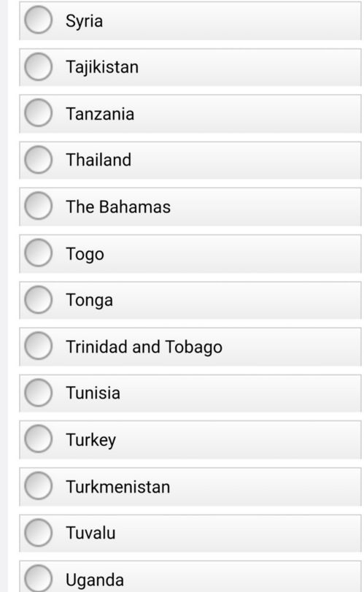Select the Syria radio button
364x592 pixels.
point(38,20)
